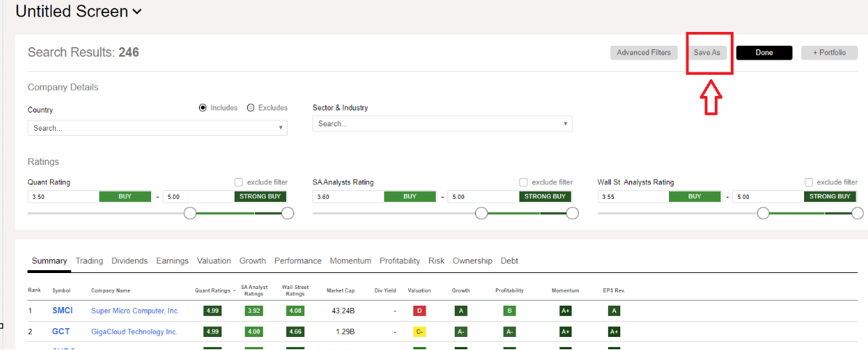Open the Earnings tab
Viewport: 868px width, 350px height.
click(172, 261)
